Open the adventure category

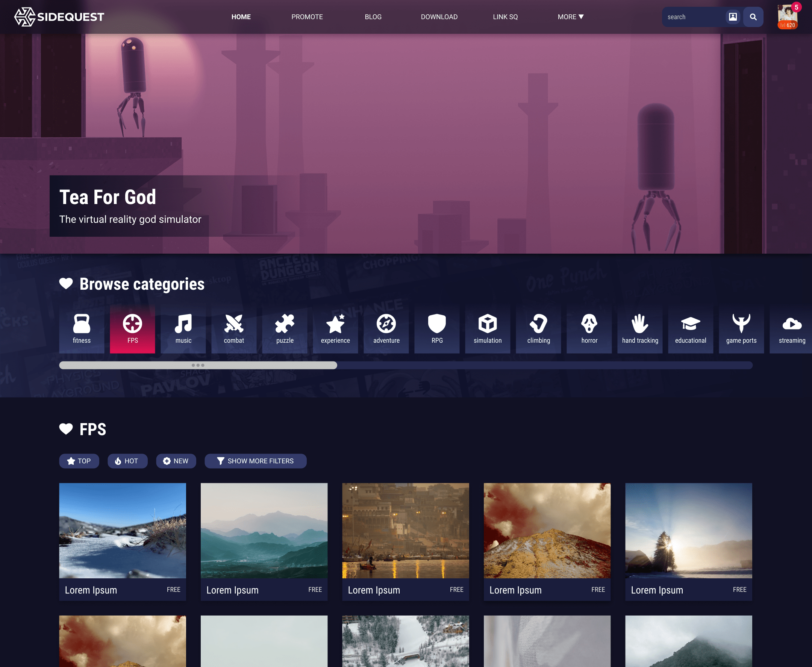386,329
